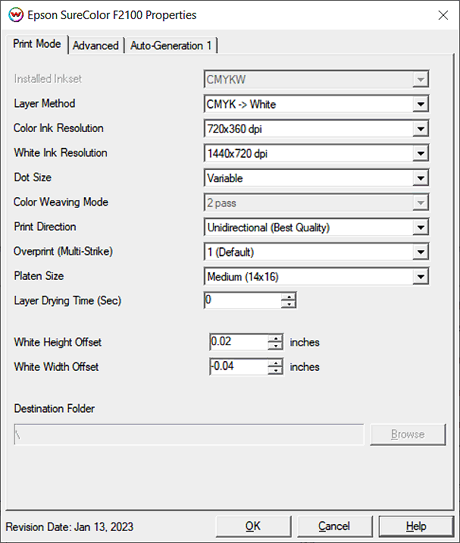This screenshot has height=543, width=460.
Task: Click the Cancel button
Action: click(x=334, y=526)
